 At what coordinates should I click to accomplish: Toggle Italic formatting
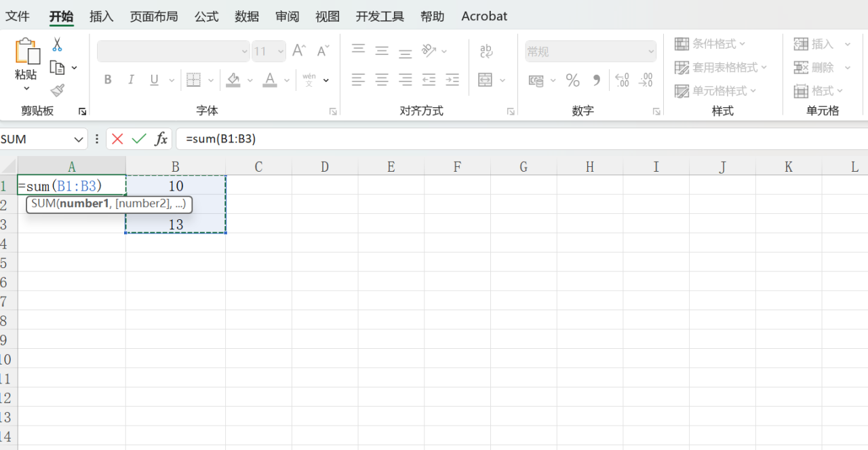[131, 80]
